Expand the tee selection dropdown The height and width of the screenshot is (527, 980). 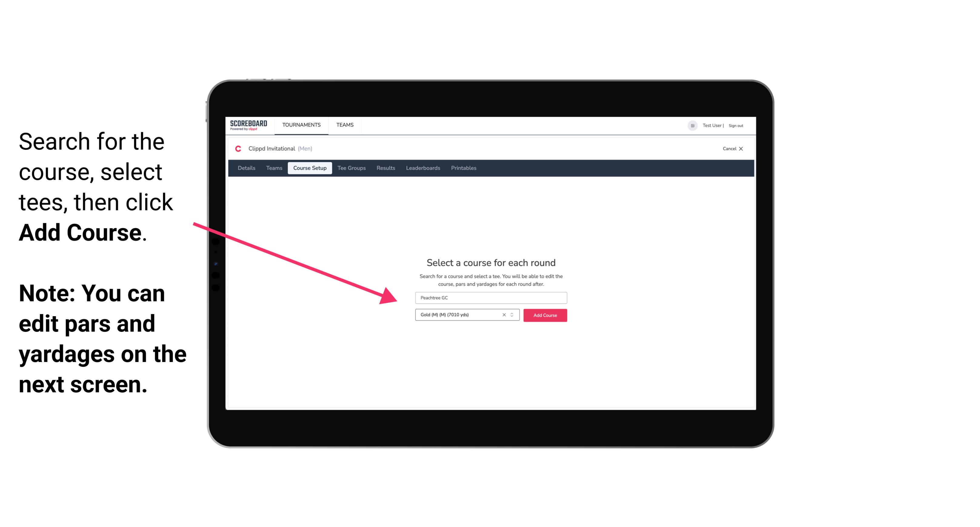click(512, 315)
